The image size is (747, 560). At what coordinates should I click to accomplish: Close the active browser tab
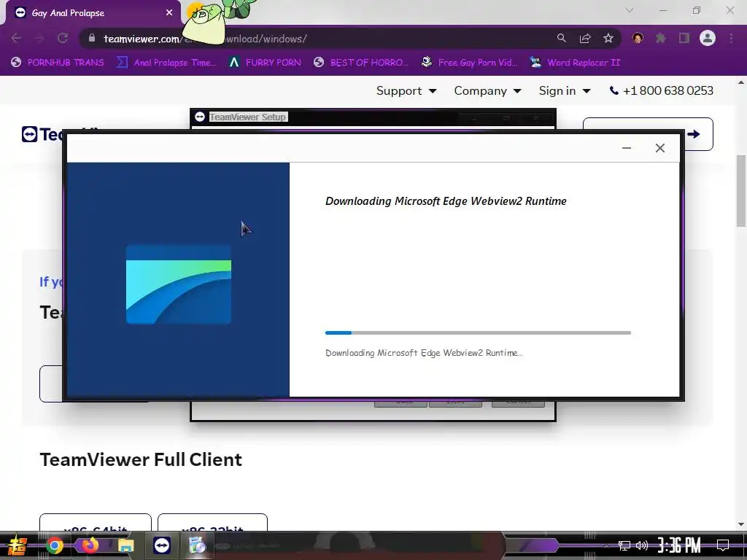[169, 13]
